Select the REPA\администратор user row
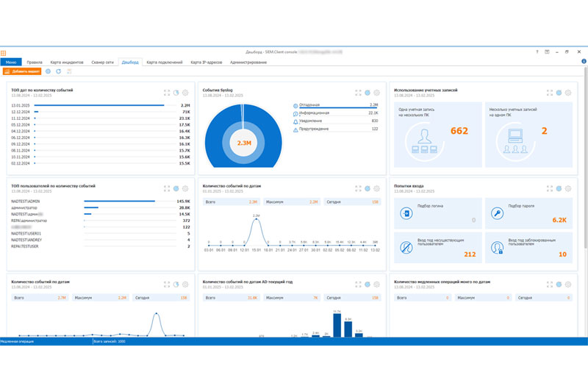The width and height of the screenshot is (588, 392). click(x=101, y=221)
